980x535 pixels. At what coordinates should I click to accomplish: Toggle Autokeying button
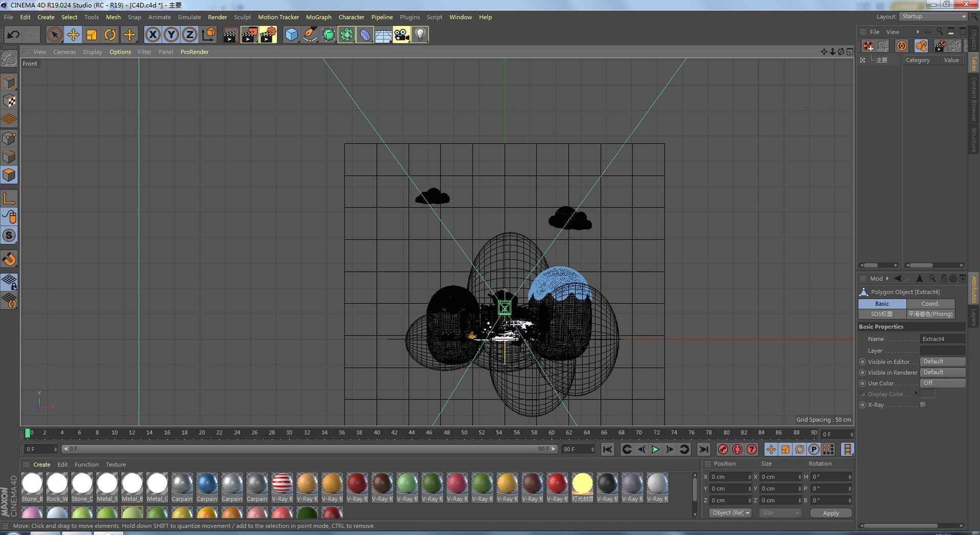737,449
